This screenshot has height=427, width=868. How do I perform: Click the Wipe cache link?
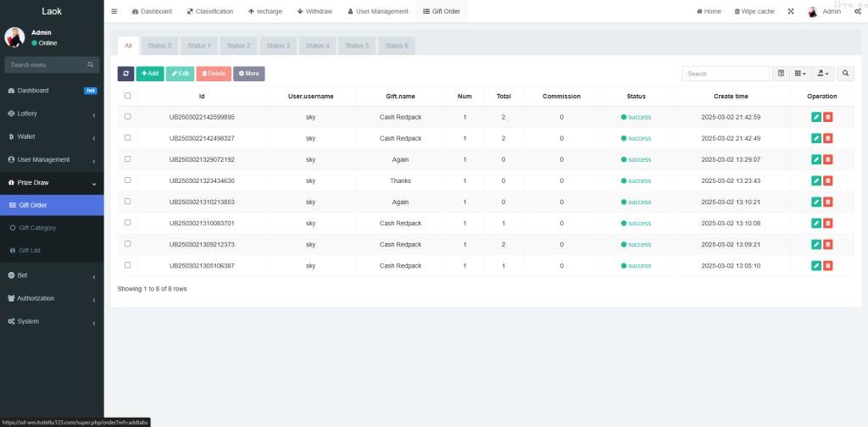[754, 11]
